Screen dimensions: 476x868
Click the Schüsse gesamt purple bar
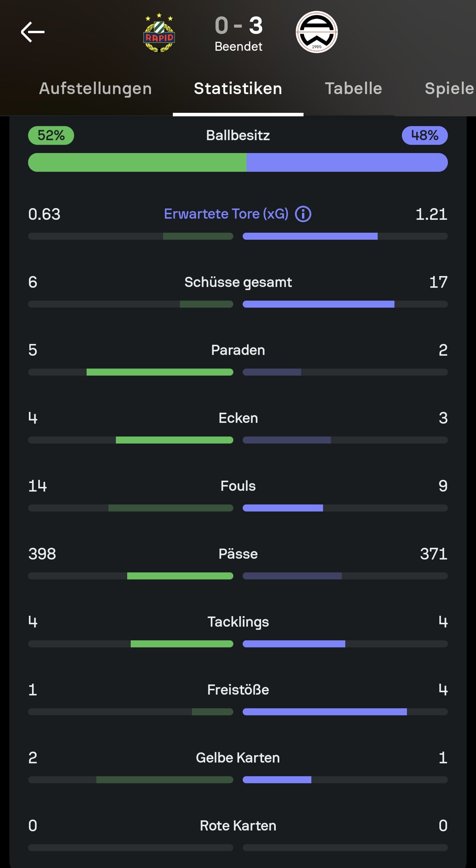click(x=318, y=304)
